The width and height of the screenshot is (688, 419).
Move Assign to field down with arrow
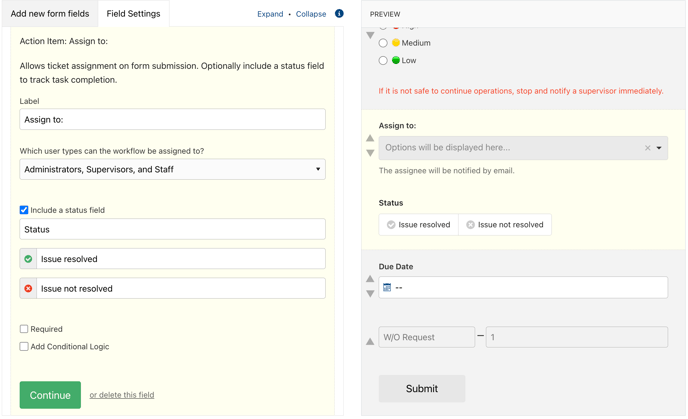(x=370, y=153)
